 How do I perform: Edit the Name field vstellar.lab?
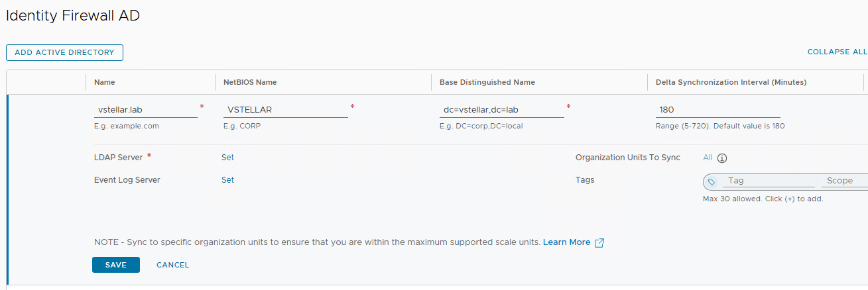coord(146,110)
